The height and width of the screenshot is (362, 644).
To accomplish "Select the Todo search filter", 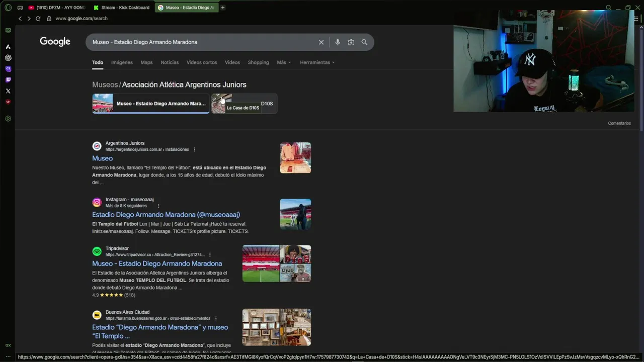I will click(98, 62).
